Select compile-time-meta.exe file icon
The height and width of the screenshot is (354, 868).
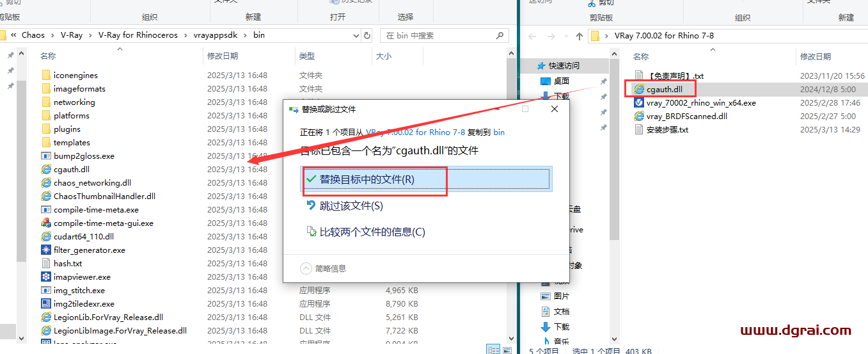coord(46,209)
